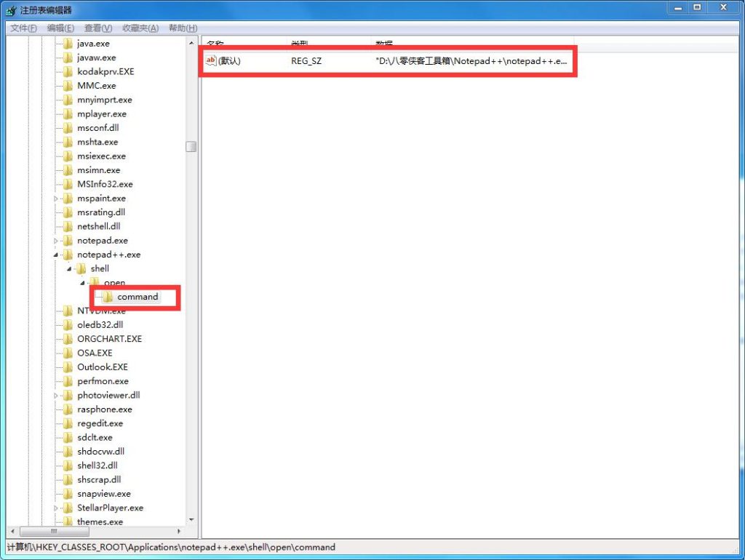Close the Registry Editor window

coord(724,8)
